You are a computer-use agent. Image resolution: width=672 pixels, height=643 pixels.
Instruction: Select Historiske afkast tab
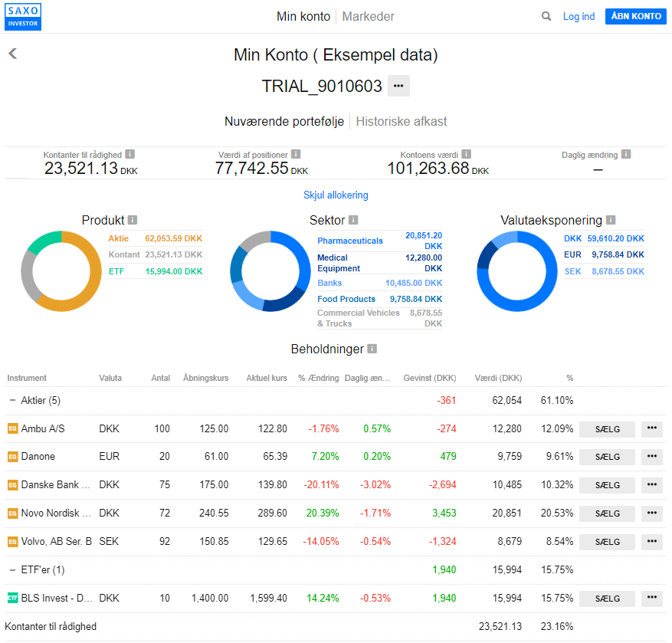[402, 121]
